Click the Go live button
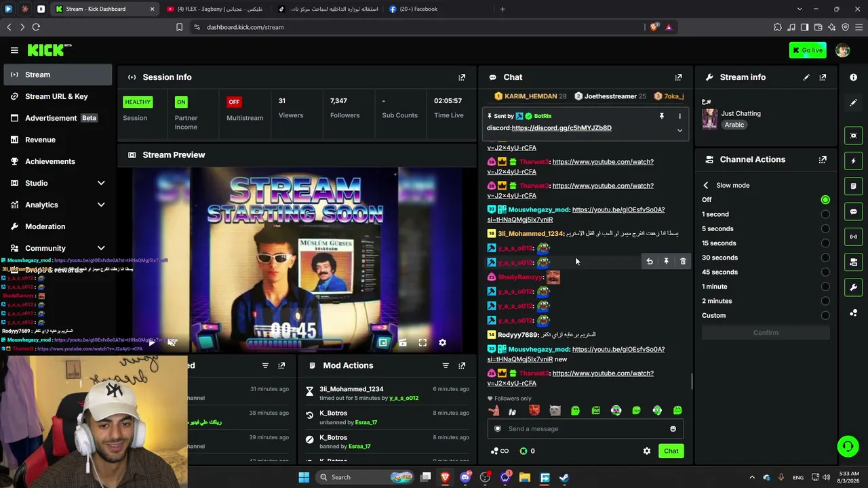 (808, 50)
